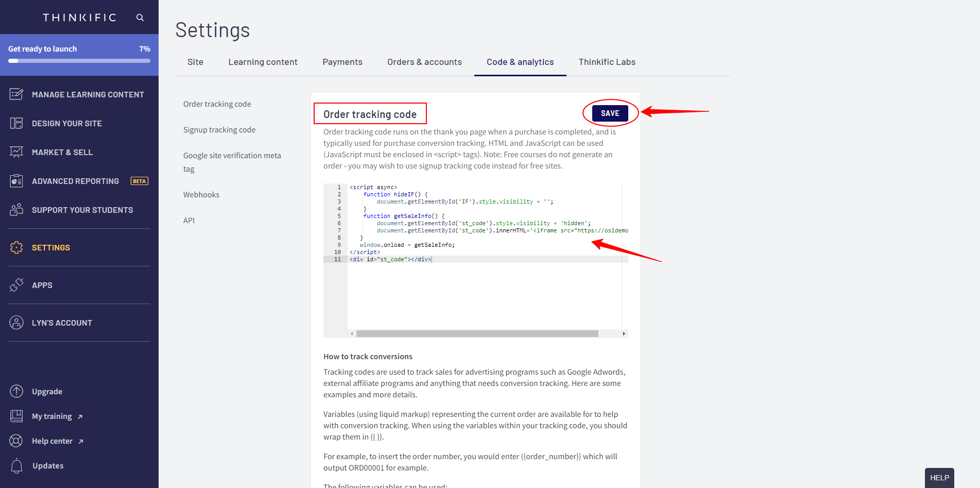This screenshot has width=980, height=488.
Task: Click the Support Your Students icon
Action: [16, 210]
